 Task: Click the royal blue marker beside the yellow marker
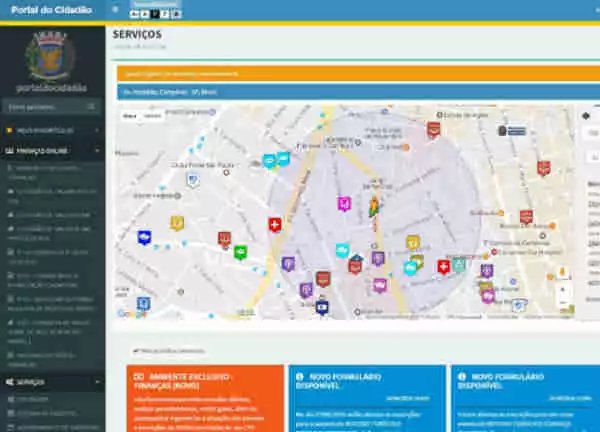pos(144,238)
